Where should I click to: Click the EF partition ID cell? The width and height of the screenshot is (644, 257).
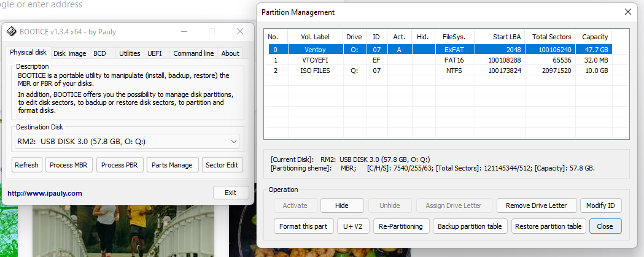[376, 60]
